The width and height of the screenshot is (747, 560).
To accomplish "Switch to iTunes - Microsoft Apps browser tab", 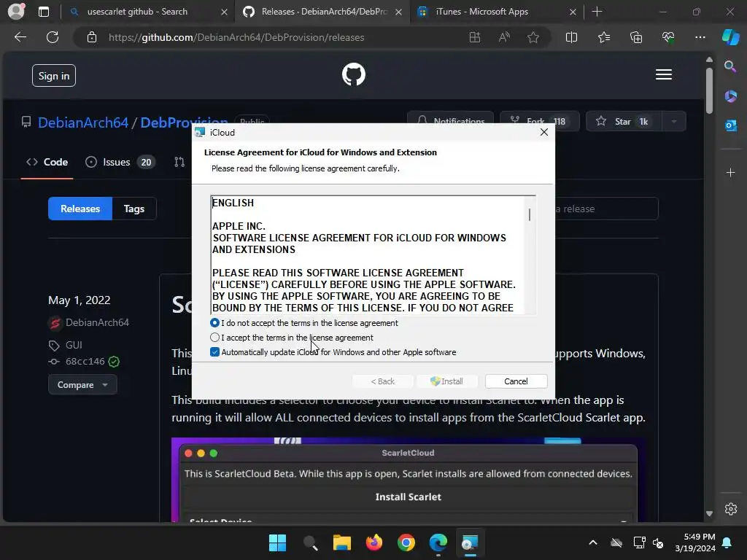I will (x=481, y=12).
